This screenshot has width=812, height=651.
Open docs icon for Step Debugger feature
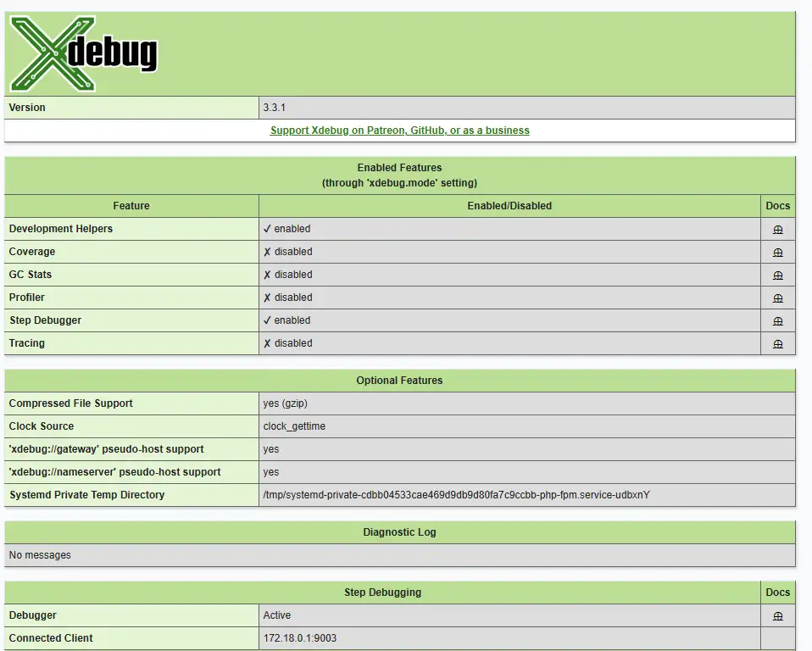pos(777,321)
